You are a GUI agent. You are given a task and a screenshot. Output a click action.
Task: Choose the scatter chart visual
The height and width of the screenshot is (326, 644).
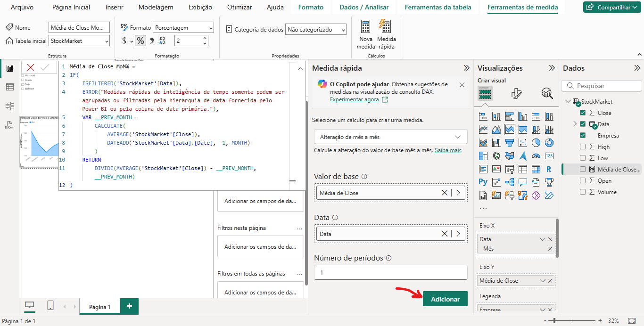coord(522,142)
